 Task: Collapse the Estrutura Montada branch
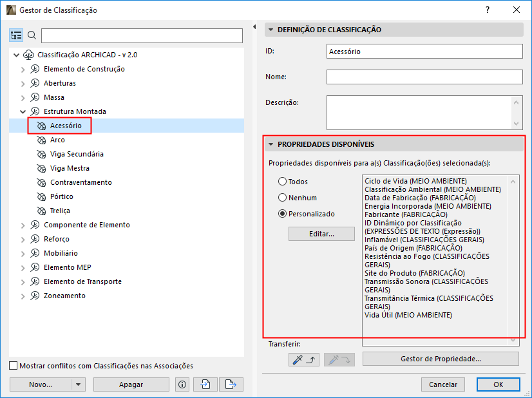[23, 111]
